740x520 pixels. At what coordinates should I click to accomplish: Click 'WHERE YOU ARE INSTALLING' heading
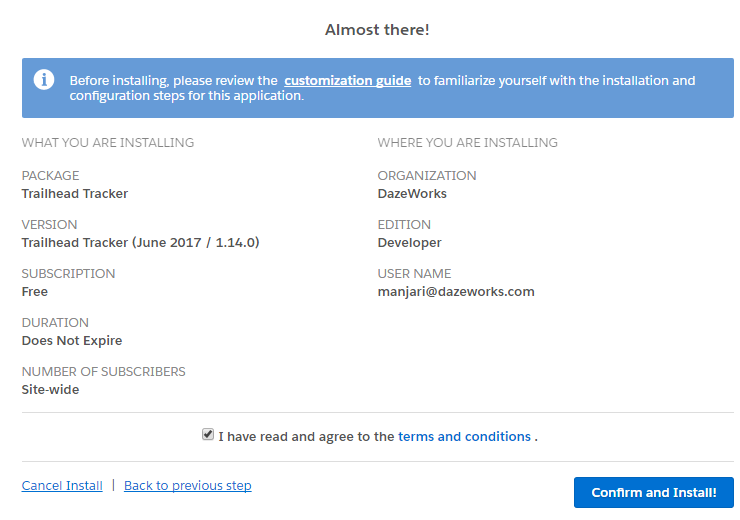[x=467, y=143]
